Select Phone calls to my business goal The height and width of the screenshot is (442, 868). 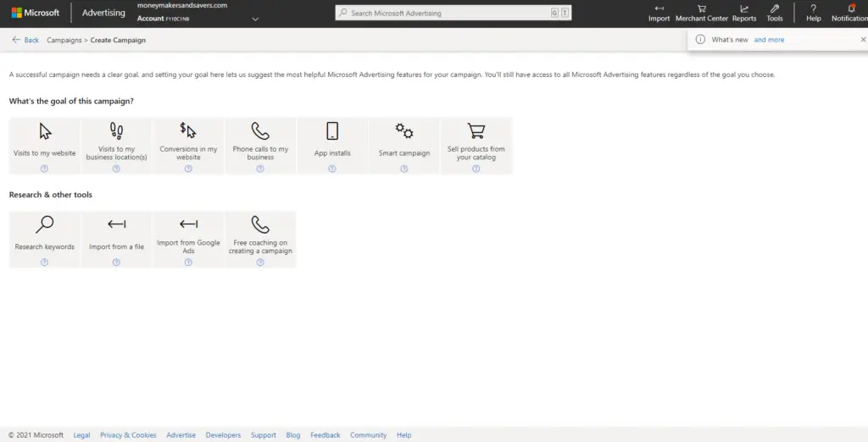[260, 146]
